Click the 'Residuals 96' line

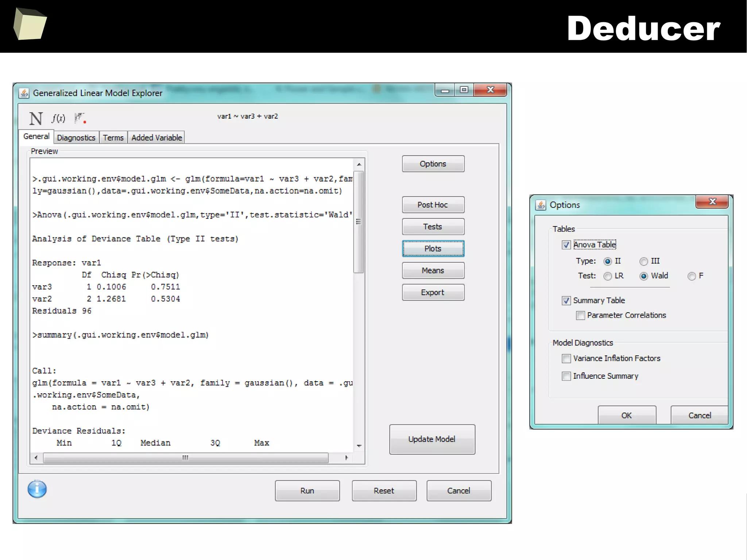tap(62, 311)
